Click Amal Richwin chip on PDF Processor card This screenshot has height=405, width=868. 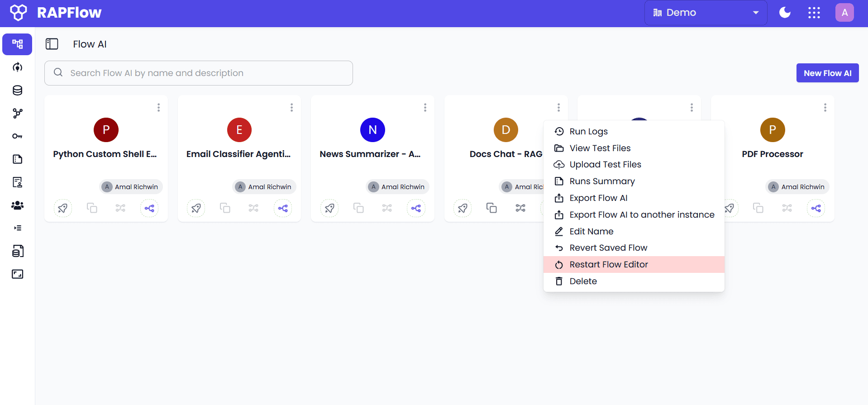[798, 187]
